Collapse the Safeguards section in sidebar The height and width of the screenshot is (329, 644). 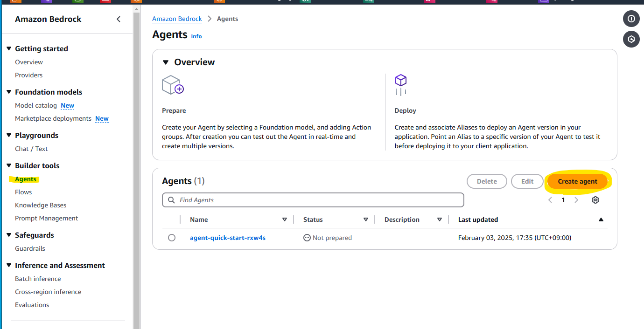coord(8,235)
